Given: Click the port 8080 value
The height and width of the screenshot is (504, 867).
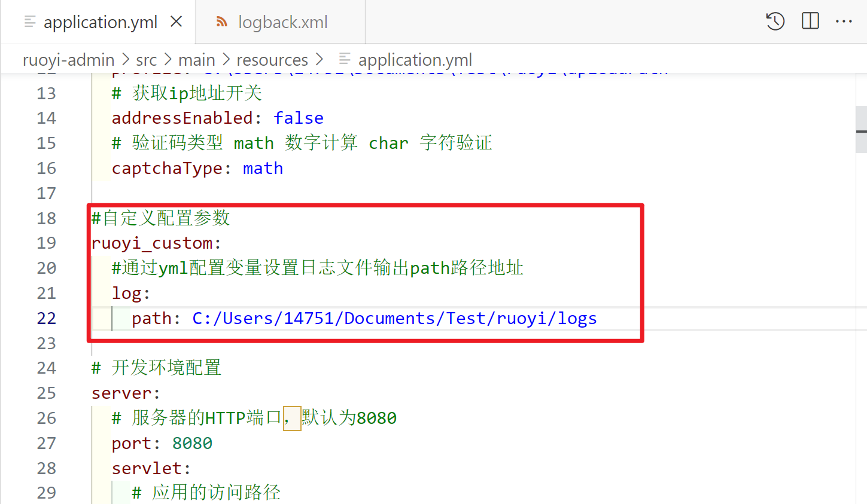Looking at the screenshot, I should [x=192, y=443].
